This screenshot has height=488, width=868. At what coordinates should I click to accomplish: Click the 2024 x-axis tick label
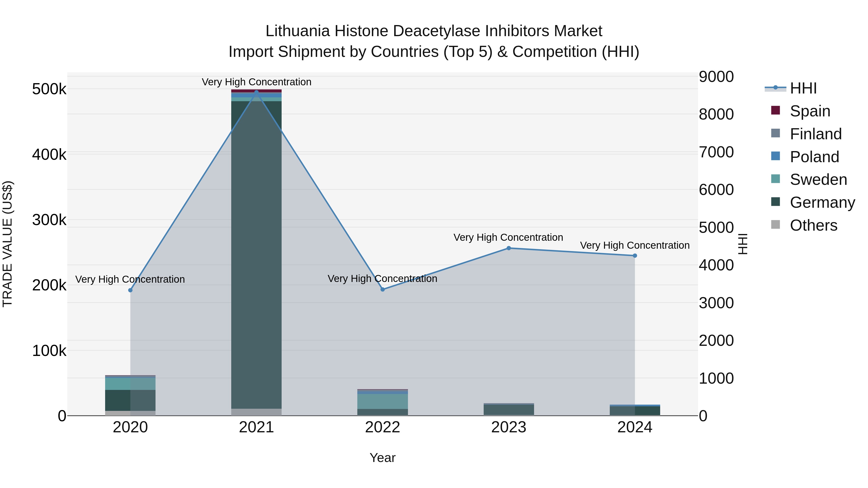tap(635, 427)
